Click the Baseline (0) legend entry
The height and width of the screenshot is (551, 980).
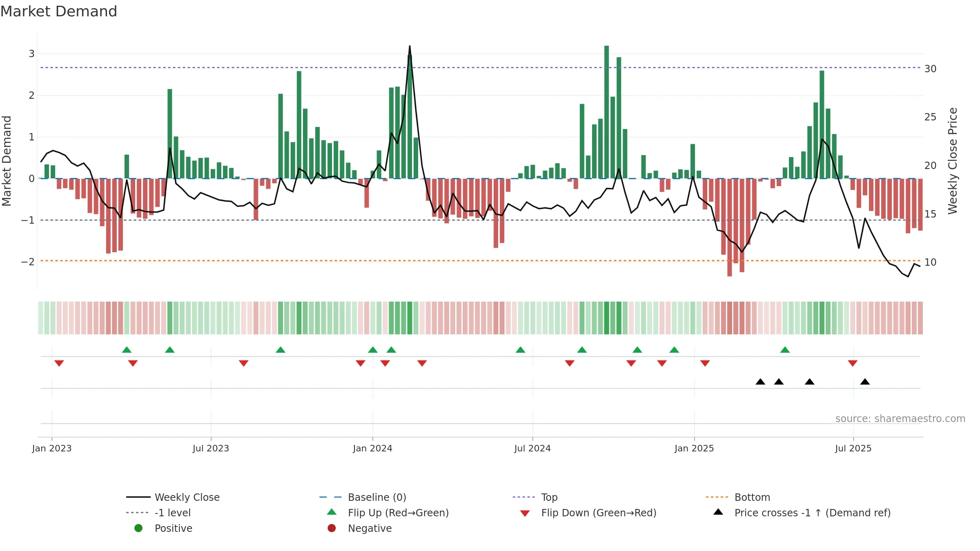coord(363,497)
